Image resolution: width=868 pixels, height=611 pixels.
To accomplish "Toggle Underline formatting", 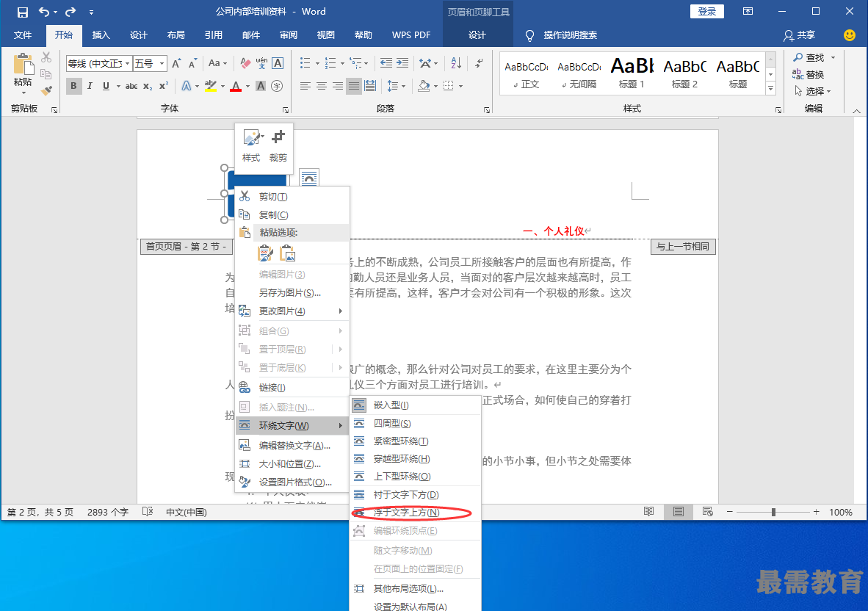I will (106, 86).
